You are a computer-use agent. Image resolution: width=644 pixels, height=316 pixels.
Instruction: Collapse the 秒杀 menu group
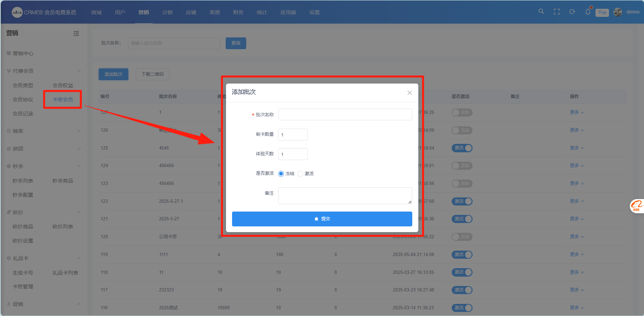point(79,166)
